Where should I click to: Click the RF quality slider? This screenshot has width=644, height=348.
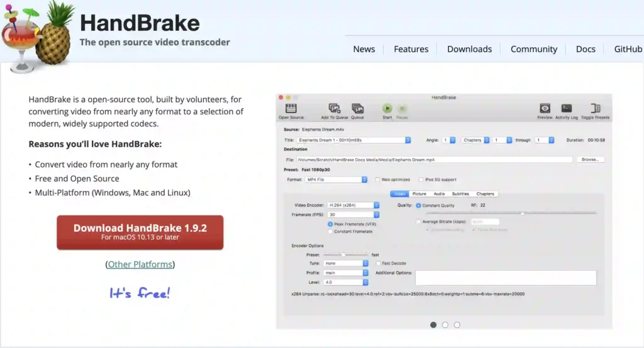click(511, 213)
